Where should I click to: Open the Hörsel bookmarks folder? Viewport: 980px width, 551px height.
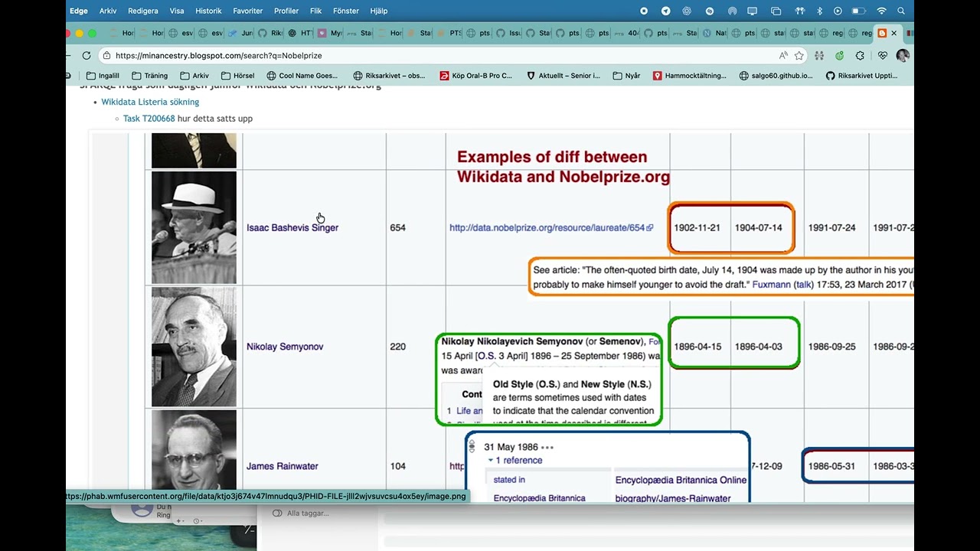(x=237, y=76)
